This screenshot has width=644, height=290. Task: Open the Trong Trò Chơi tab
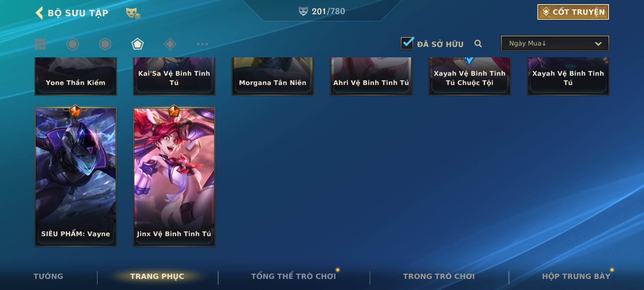pyautogui.click(x=439, y=276)
